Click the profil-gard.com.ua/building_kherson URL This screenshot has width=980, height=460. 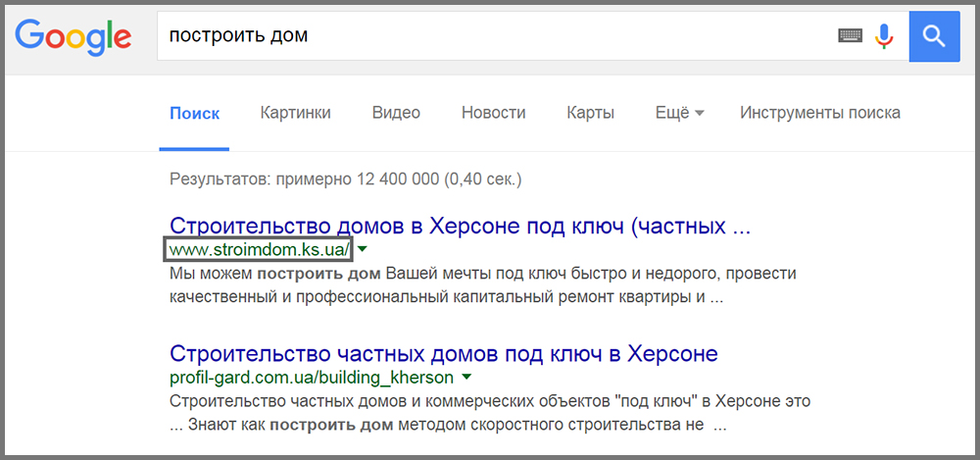pyautogui.click(x=312, y=377)
